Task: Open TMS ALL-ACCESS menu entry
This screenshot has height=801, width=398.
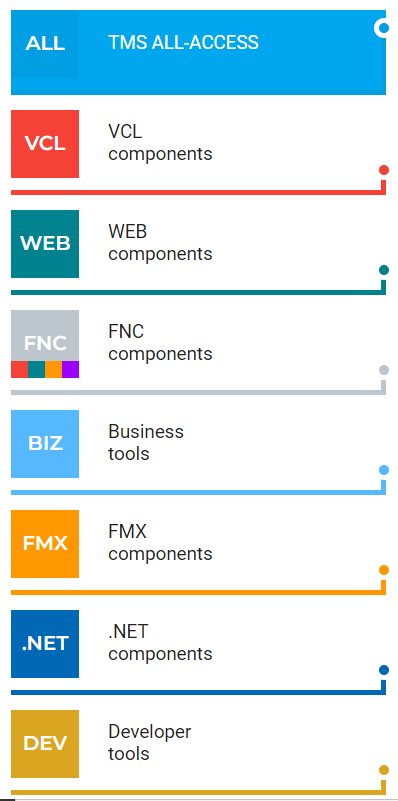Action: coord(183,42)
